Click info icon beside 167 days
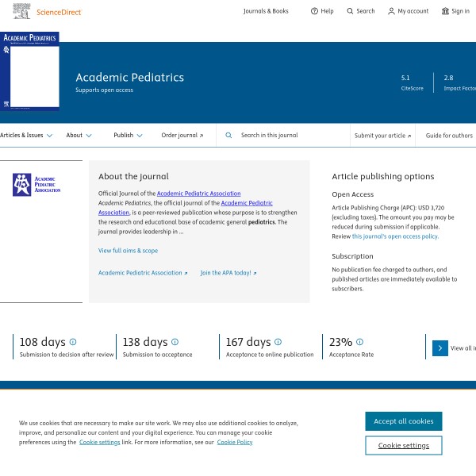The width and height of the screenshot is (476, 476). pyautogui.click(x=278, y=342)
